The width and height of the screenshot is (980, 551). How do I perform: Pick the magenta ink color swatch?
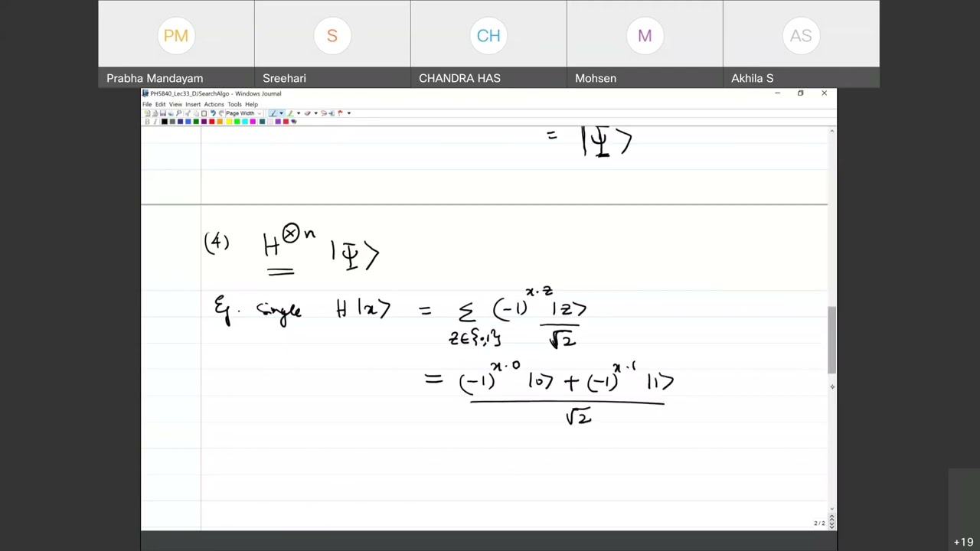point(253,122)
